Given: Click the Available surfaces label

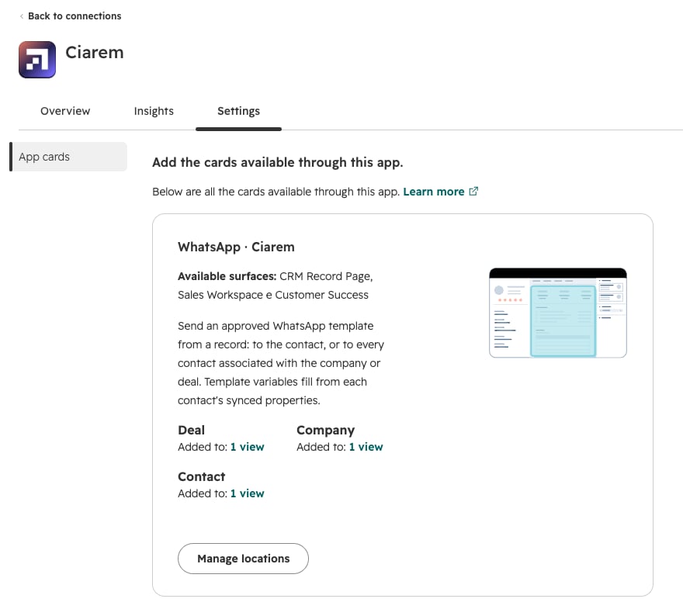Looking at the screenshot, I should tap(227, 276).
